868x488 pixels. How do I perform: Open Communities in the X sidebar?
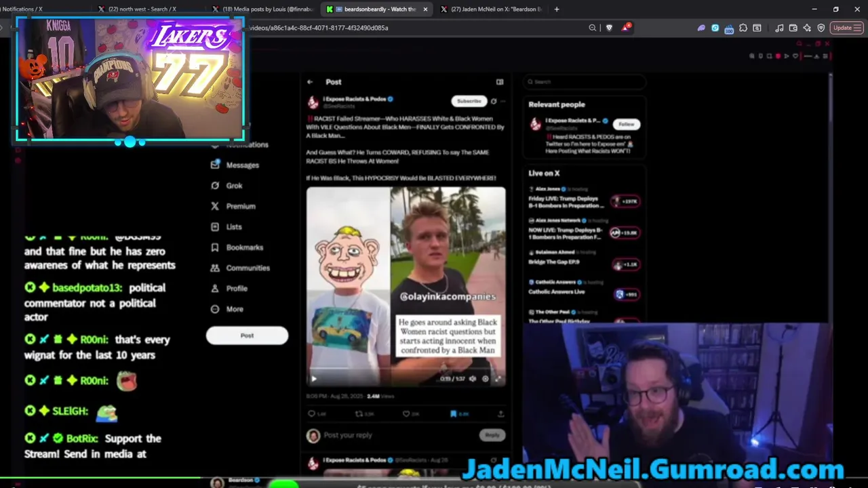click(240, 268)
